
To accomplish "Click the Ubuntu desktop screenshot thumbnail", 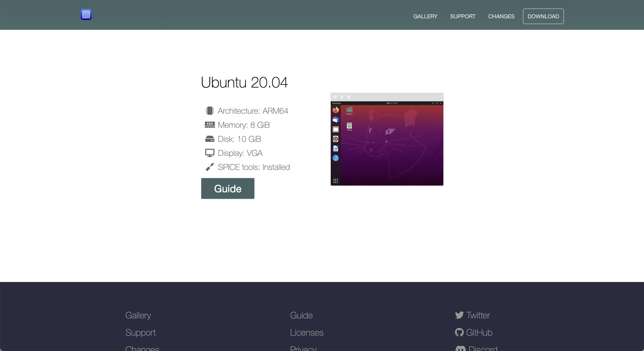I will tap(387, 139).
